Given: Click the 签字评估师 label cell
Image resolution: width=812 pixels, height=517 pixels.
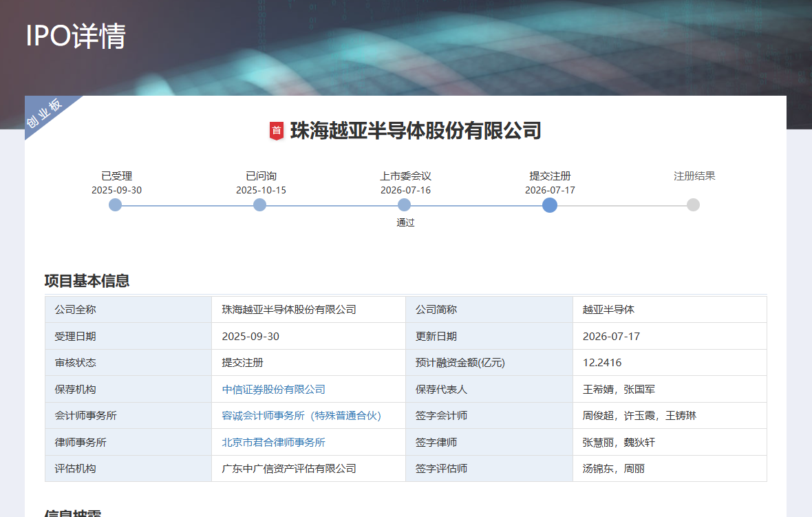Looking at the screenshot, I should pos(489,469).
